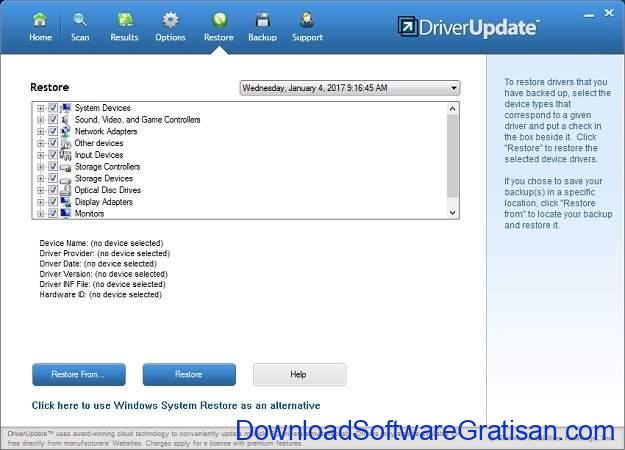This screenshot has width=625, height=450.
Task: Select the Display Adapters category icon
Action: 65,202
